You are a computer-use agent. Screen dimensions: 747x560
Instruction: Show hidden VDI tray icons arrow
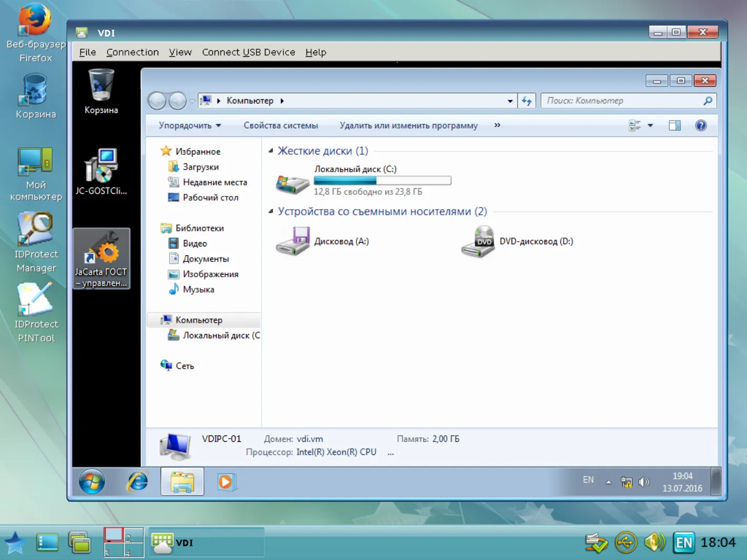[609, 482]
